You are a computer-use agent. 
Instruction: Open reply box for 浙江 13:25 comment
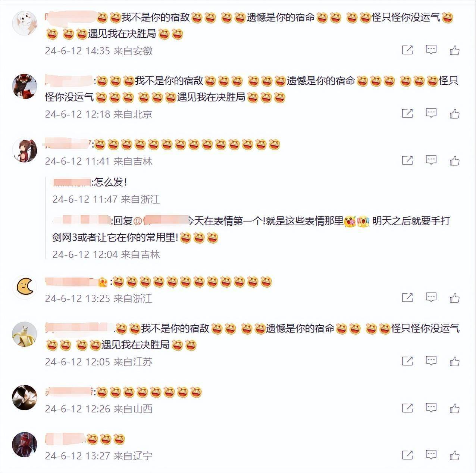click(431, 297)
